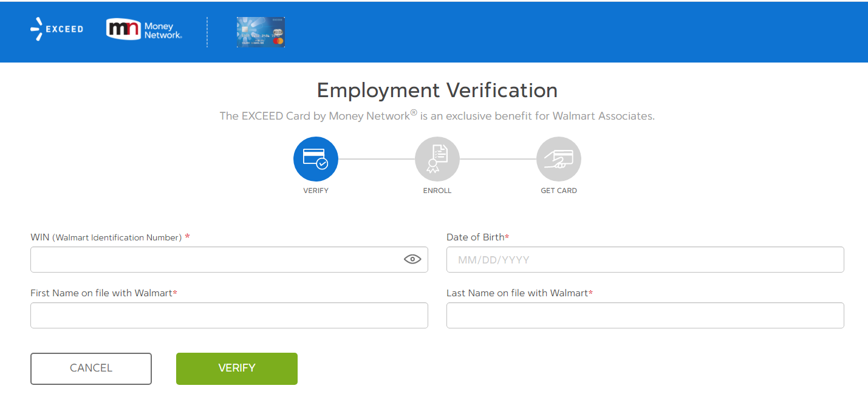This screenshot has width=868, height=394.
Task: Click the Employment Verification heading
Action: (437, 90)
